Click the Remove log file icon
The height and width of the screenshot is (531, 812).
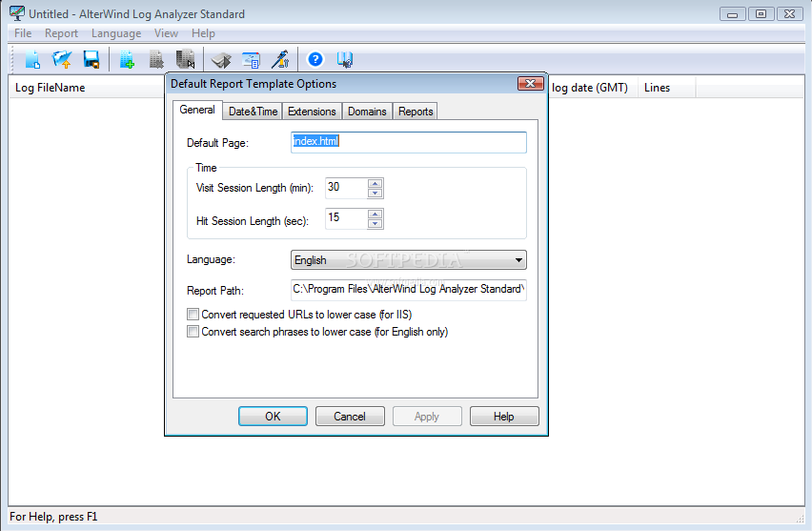click(x=156, y=59)
